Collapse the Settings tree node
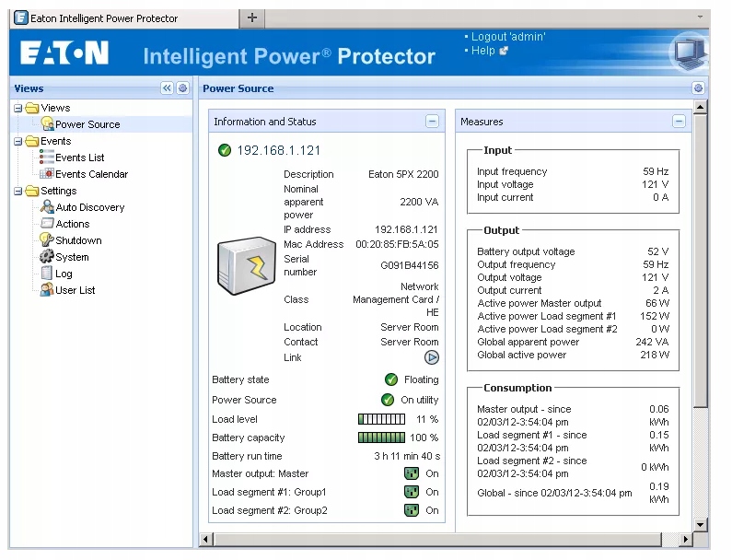Image resolution: width=732 pixels, height=560 pixels. point(17,191)
